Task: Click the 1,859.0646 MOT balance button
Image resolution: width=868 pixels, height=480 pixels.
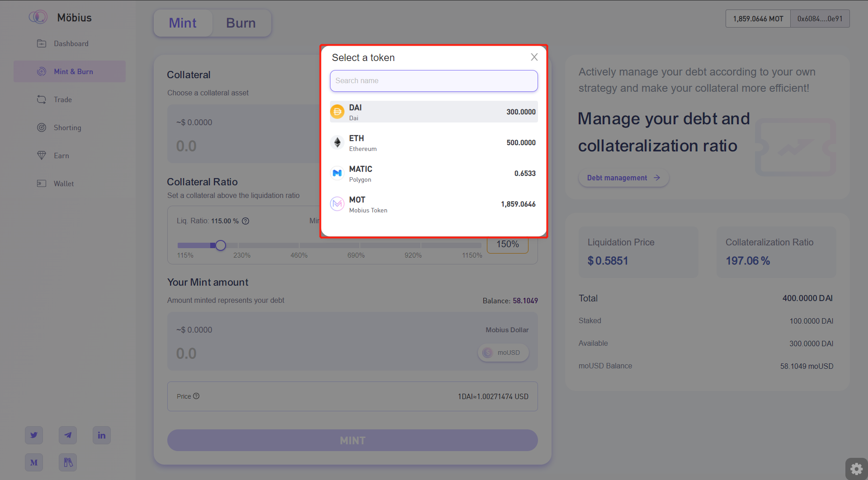Action: coord(758,19)
